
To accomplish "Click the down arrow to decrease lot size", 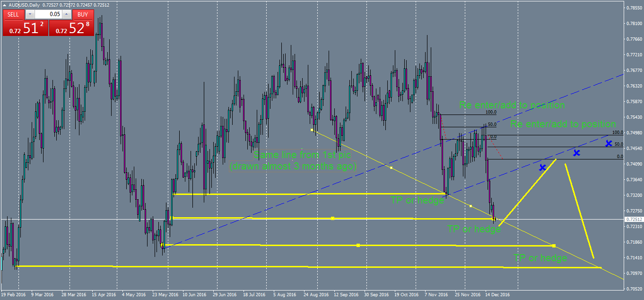I will tap(30, 14).
